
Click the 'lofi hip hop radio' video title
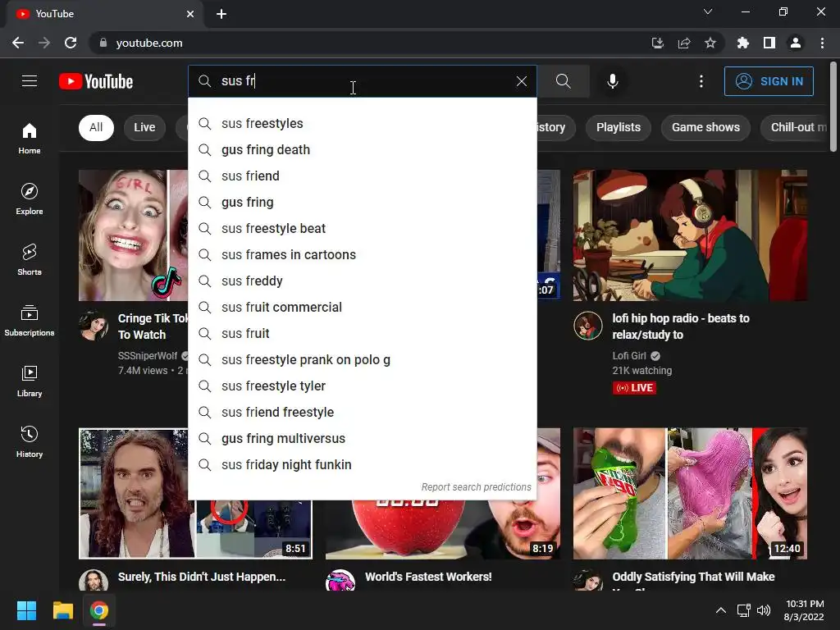pyautogui.click(x=681, y=326)
